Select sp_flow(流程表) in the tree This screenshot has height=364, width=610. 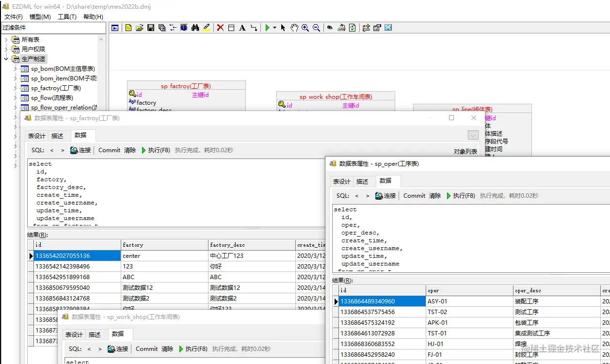click(52, 98)
